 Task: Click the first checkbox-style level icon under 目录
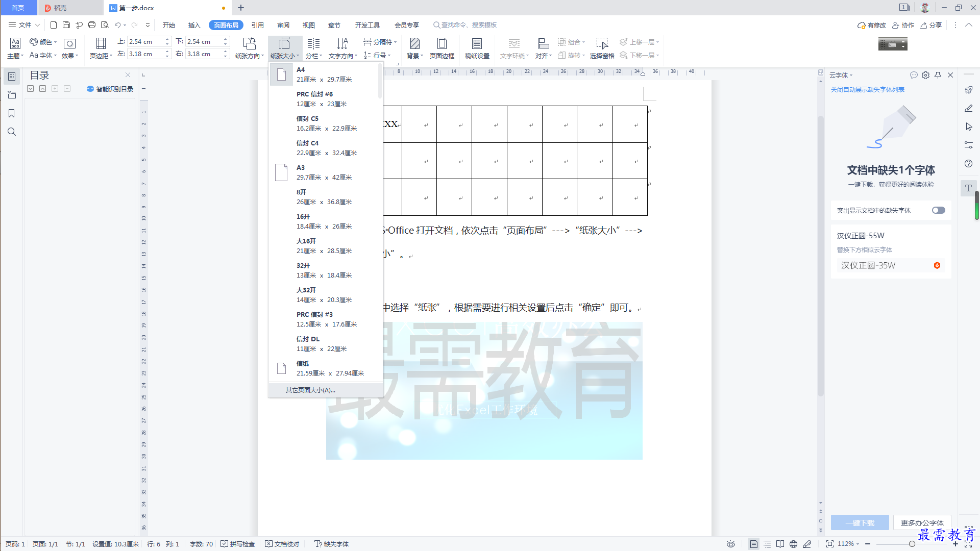pyautogui.click(x=31, y=88)
